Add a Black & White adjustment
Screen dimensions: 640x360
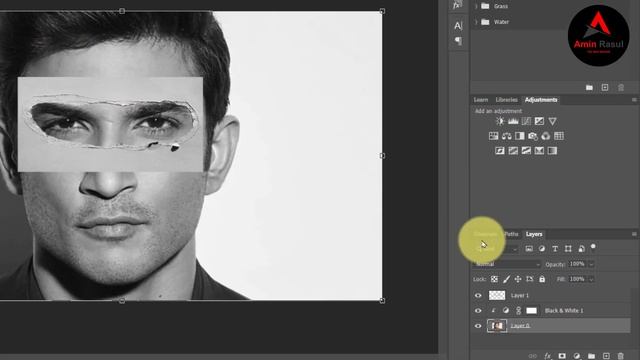[520, 136]
